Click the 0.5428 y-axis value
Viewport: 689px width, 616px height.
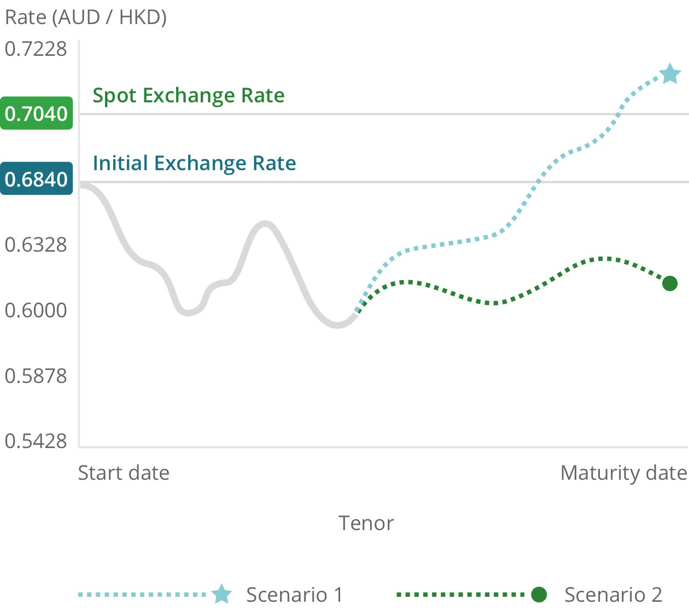click(36, 440)
